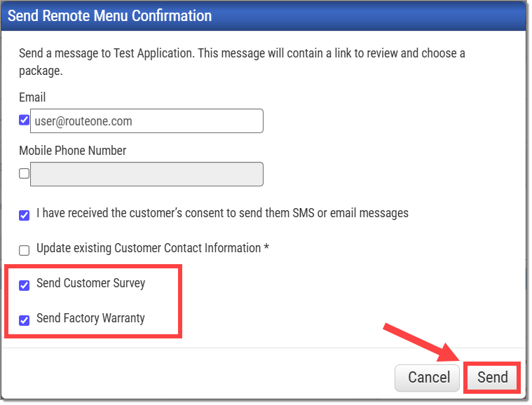The image size is (532, 405).
Task: Toggle the customer's consent checkbox
Action: [24, 215]
